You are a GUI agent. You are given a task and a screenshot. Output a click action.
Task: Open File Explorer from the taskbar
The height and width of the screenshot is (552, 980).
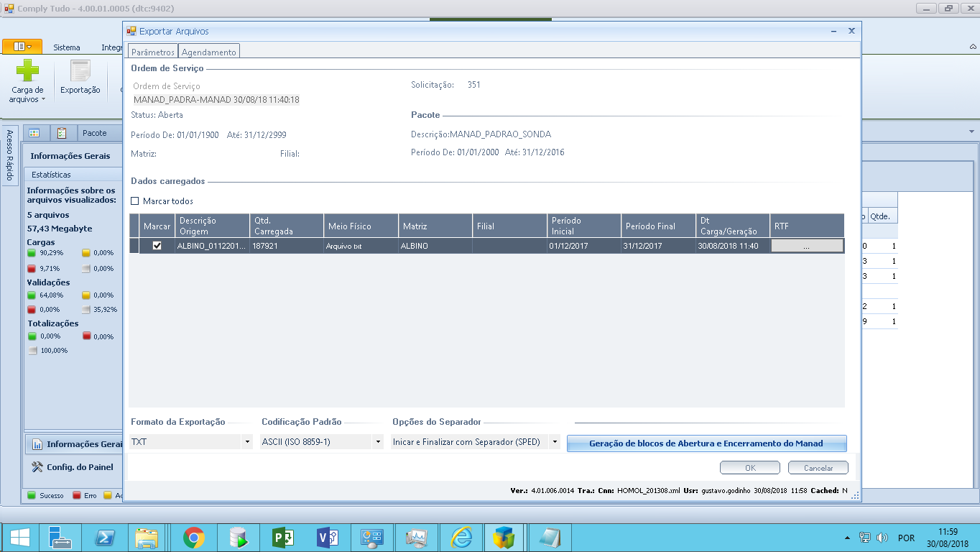tap(147, 538)
